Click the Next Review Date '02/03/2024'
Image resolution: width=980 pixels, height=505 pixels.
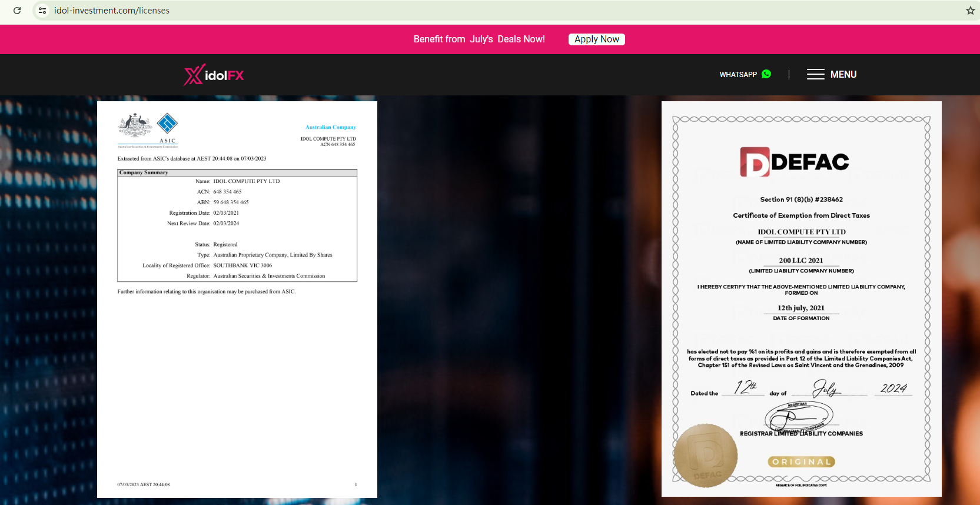[x=226, y=224]
